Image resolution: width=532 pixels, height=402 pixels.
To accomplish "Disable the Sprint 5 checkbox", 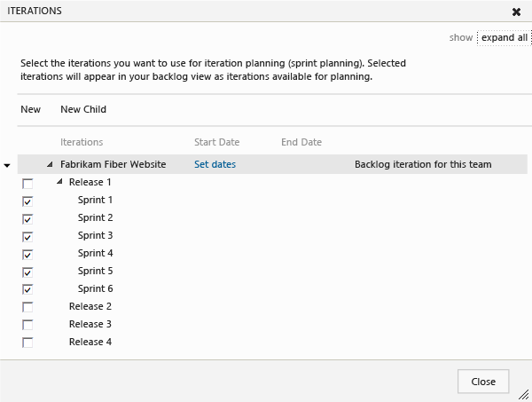I will [x=27, y=272].
